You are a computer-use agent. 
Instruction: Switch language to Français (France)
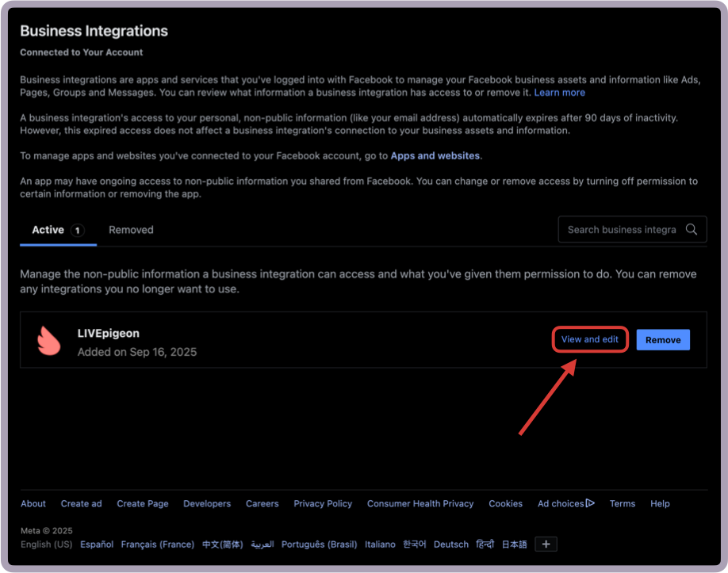pyautogui.click(x=157, y=544)
